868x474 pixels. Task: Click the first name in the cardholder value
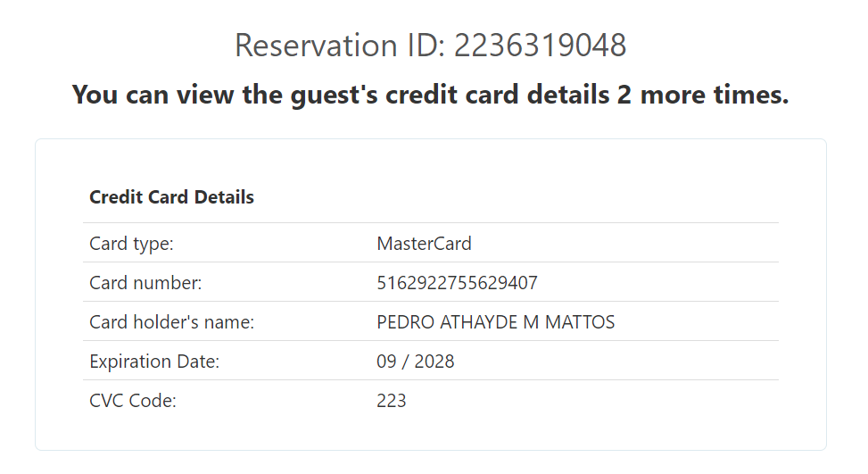[406, 322]
